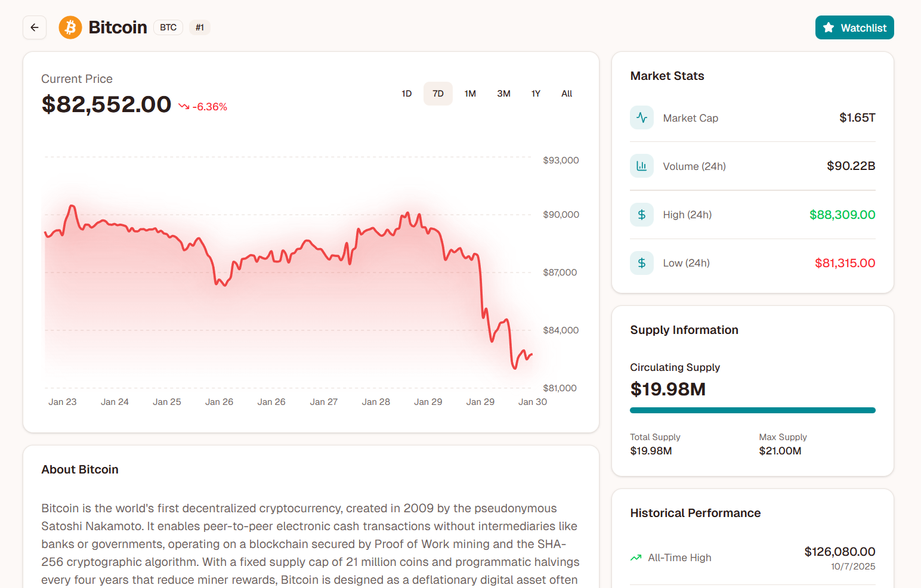This screenshot has width=921, height=588.
Task: Click the Market Cap pulse icon
Action: click(642, 117)
